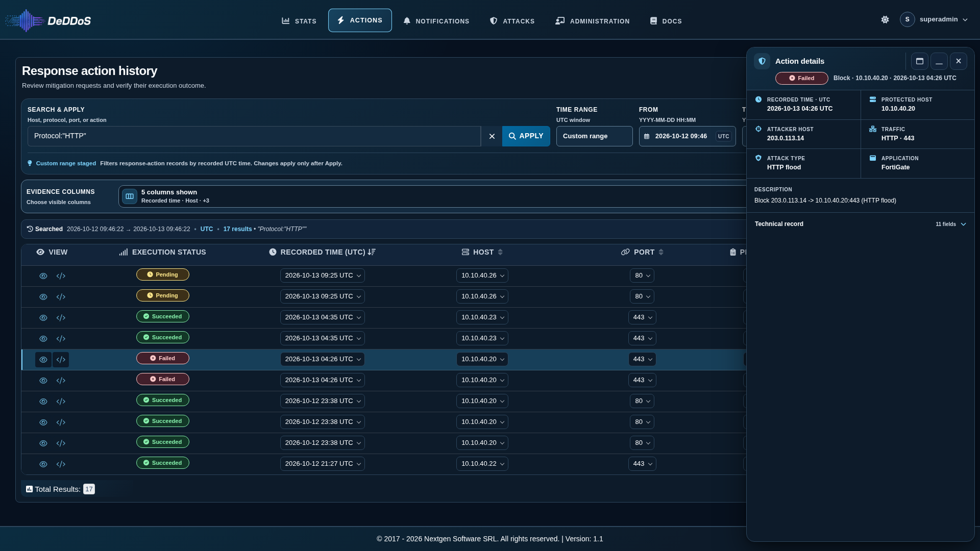Open the Custom range time dropdown

(x=595, y=136)
